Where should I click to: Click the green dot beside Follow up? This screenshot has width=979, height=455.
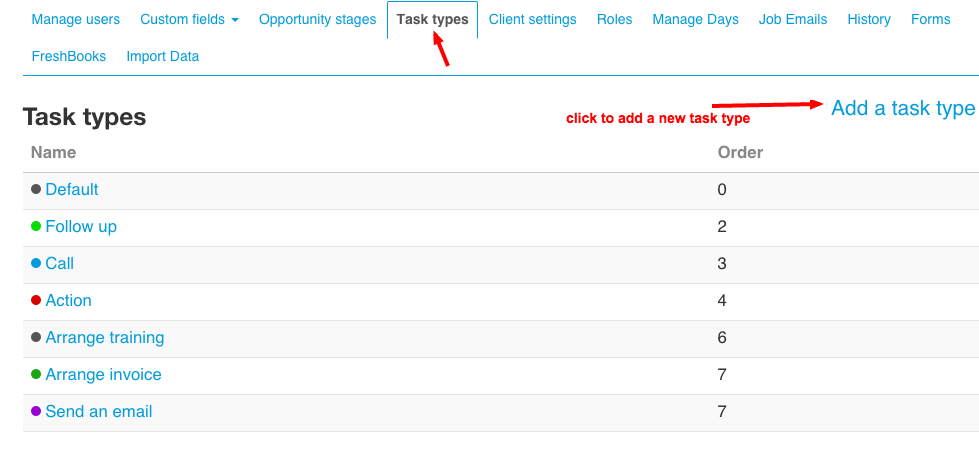[36, 227]
